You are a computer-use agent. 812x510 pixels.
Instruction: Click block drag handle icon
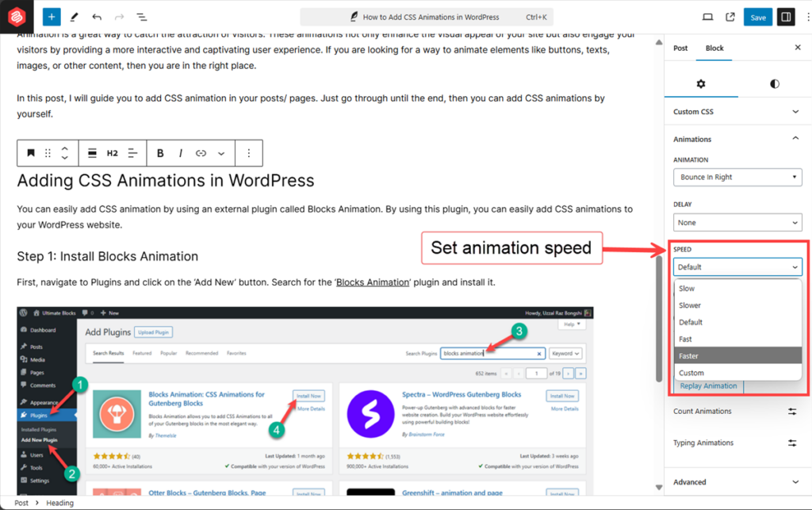pos(48,153)
